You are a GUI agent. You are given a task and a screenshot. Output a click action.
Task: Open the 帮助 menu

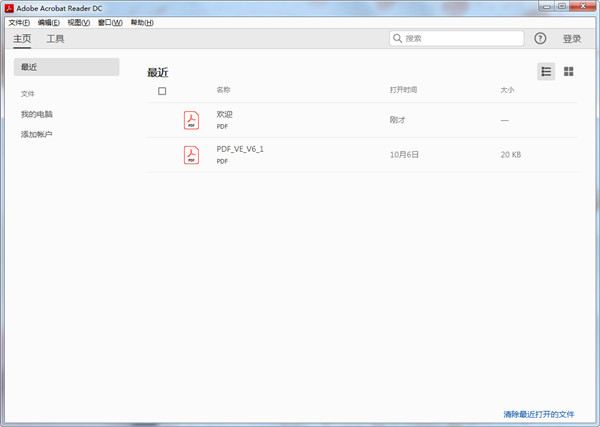pyautogui.click(x=142, y=22)
